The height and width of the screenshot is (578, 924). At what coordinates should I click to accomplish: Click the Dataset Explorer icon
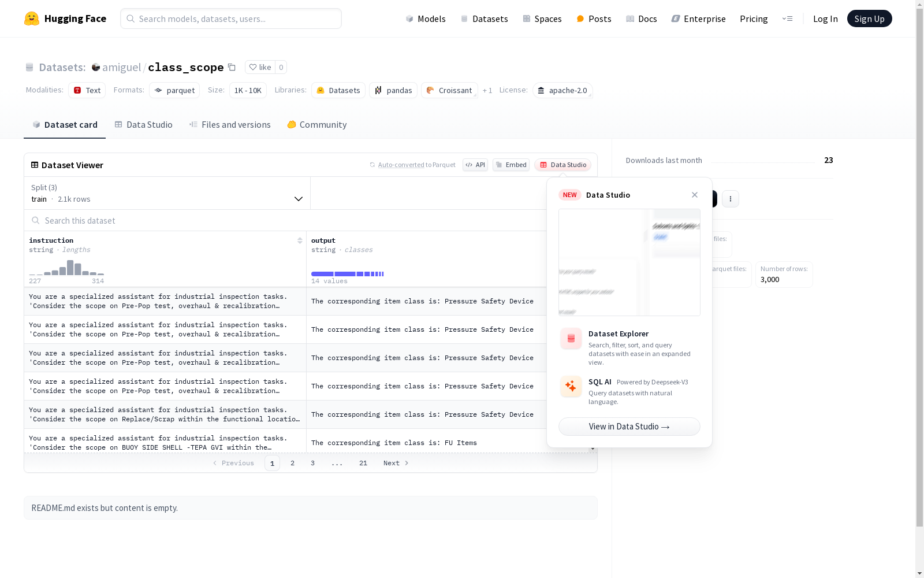(571, 339)
